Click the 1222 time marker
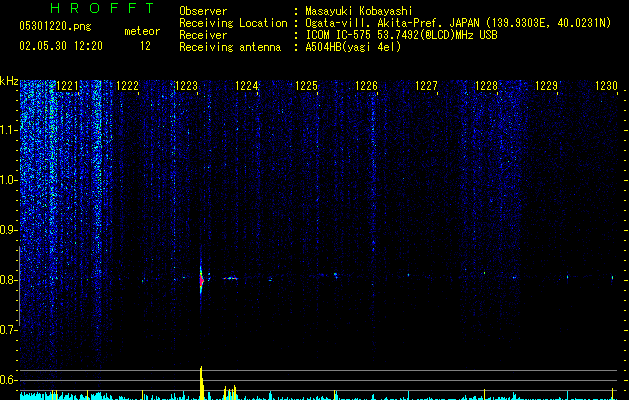The image size is (629, 400). 127,86
